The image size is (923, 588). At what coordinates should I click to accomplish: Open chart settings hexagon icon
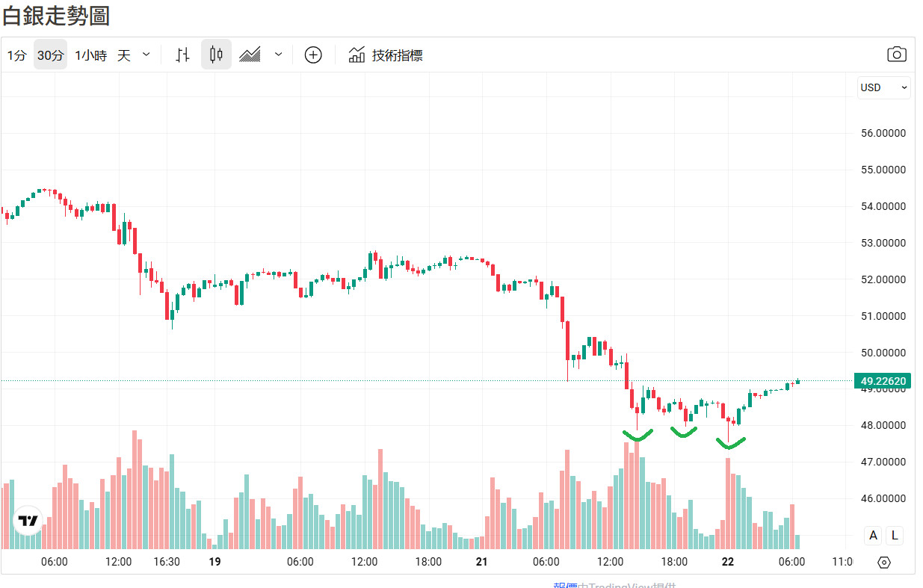884,563
